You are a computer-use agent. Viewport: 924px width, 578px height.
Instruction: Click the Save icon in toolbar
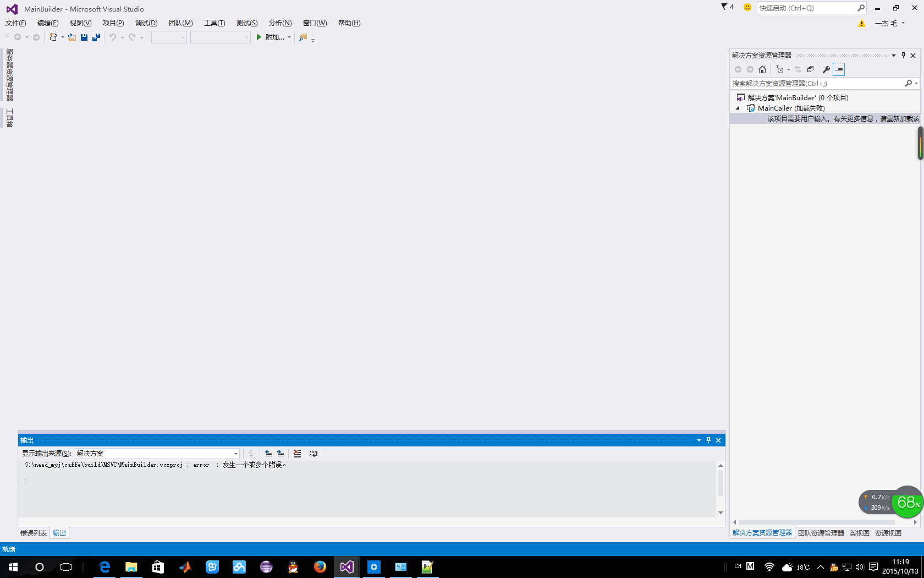(x=84, y=37)
